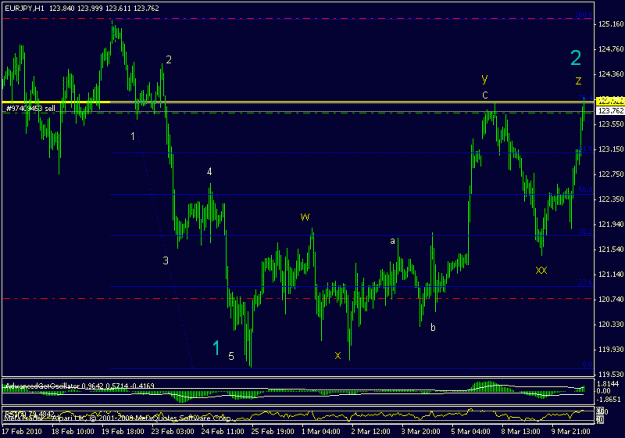Viewport: 625px width, 438px height.
Task: Click the 18 Feb 10:00 time label
Action: [x=73, y=431]
